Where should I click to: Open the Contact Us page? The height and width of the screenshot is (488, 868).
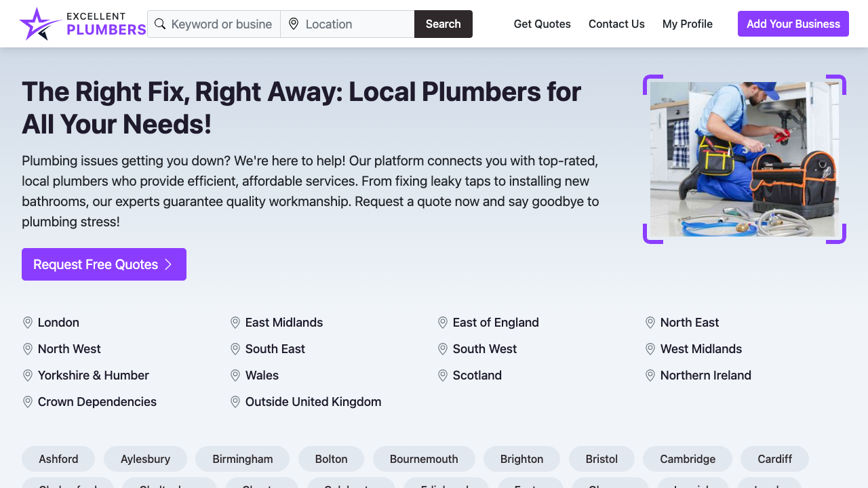point(616,24)
